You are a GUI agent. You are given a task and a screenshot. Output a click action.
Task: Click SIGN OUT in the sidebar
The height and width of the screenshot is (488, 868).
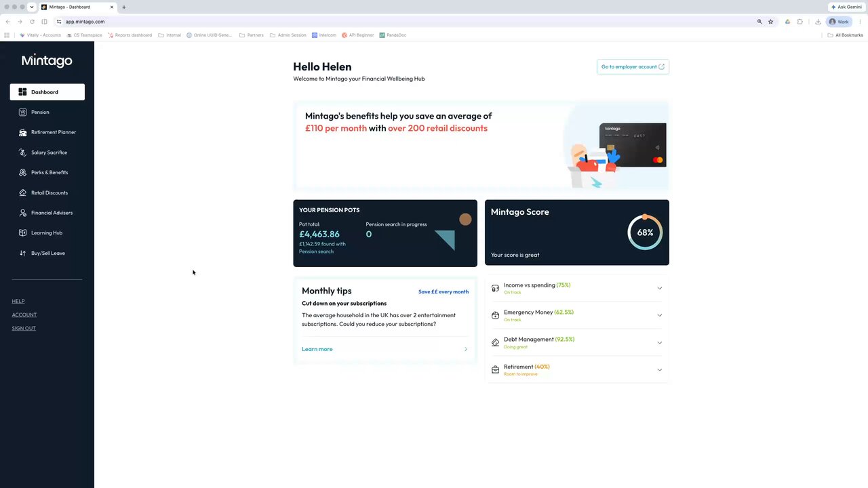(x=24, y=328)
